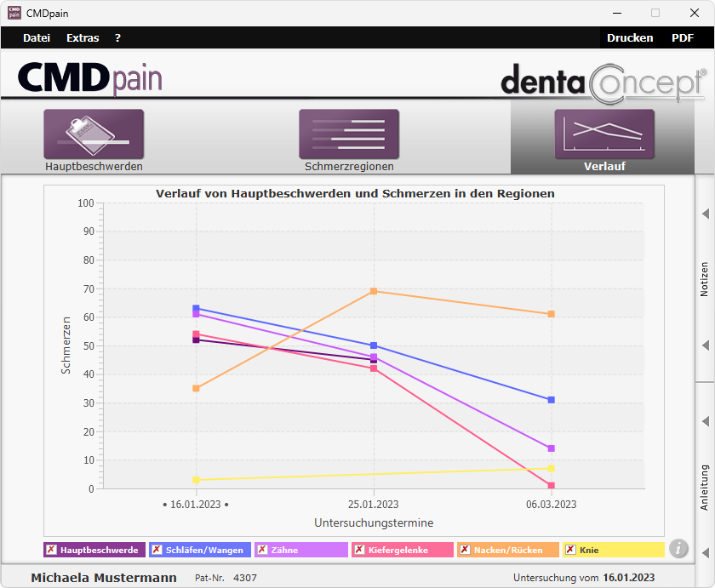
Task: Click the Untersuchungstermine axis label
Action: (x=374, y=522)
